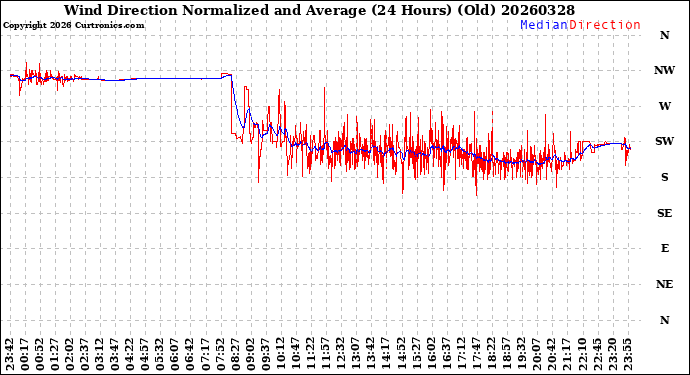
Task: Click the 02:02 time label
Action: 70,355
